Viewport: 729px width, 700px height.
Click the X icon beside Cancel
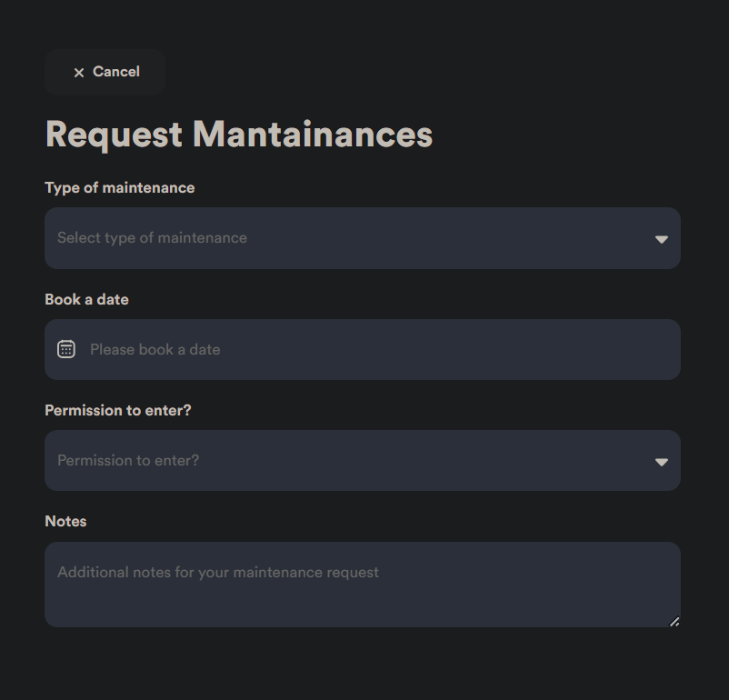pyautogui.click(x=79, y=73)
